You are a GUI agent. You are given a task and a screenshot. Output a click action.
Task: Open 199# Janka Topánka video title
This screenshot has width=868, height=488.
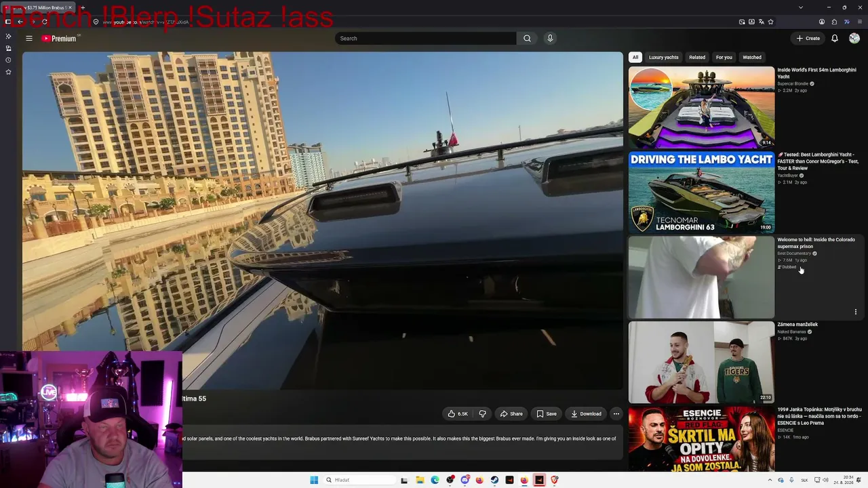coord(819,416)
